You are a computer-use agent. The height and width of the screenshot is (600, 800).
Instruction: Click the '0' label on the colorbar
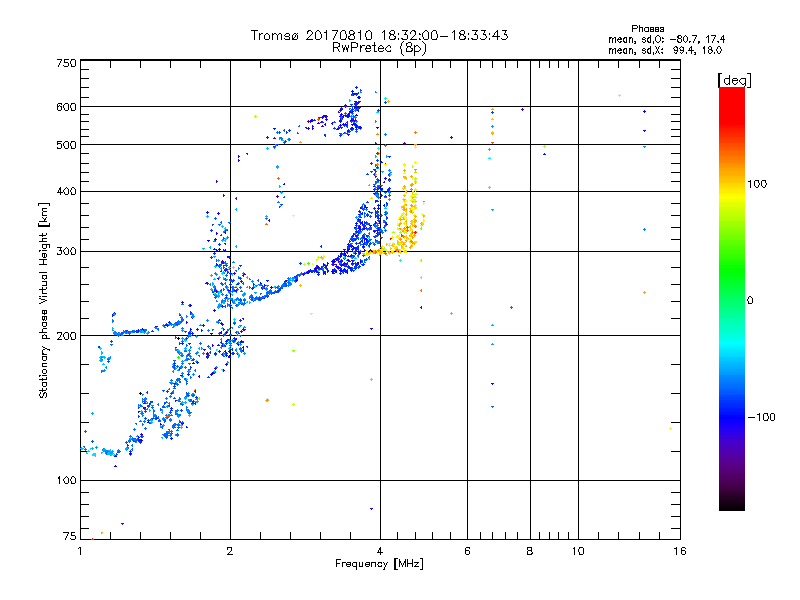point(750,301)
